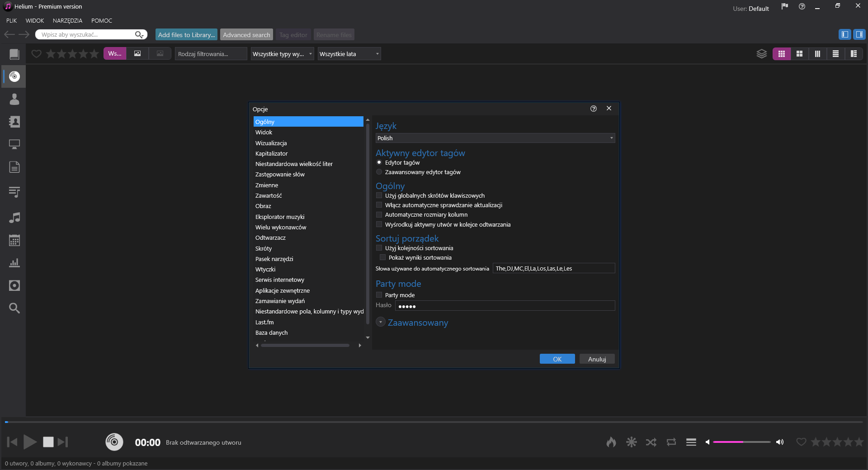Open the Język language dropdown

[x=495, y=138]
